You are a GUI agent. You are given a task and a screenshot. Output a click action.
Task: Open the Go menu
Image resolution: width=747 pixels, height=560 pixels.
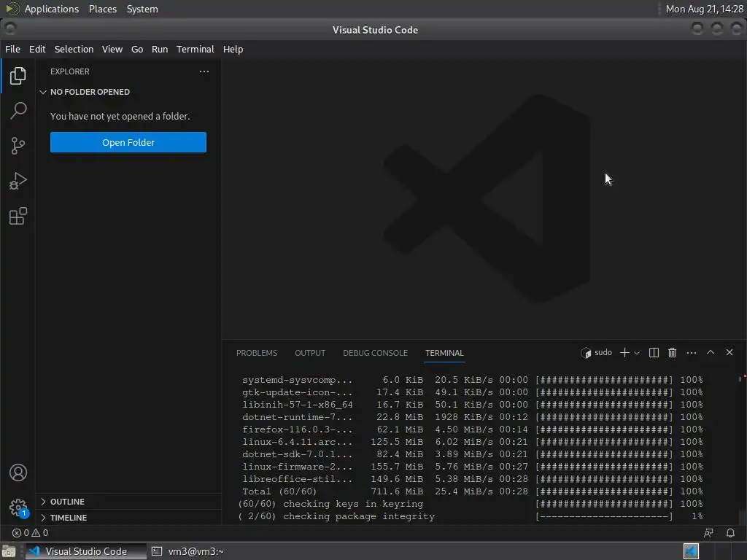tap(136, 49)
